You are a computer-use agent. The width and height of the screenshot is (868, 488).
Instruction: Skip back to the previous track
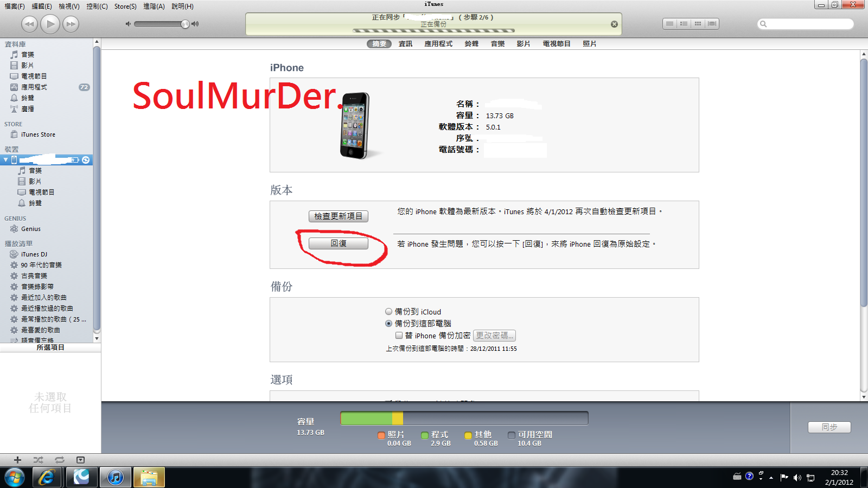point(29,24)
